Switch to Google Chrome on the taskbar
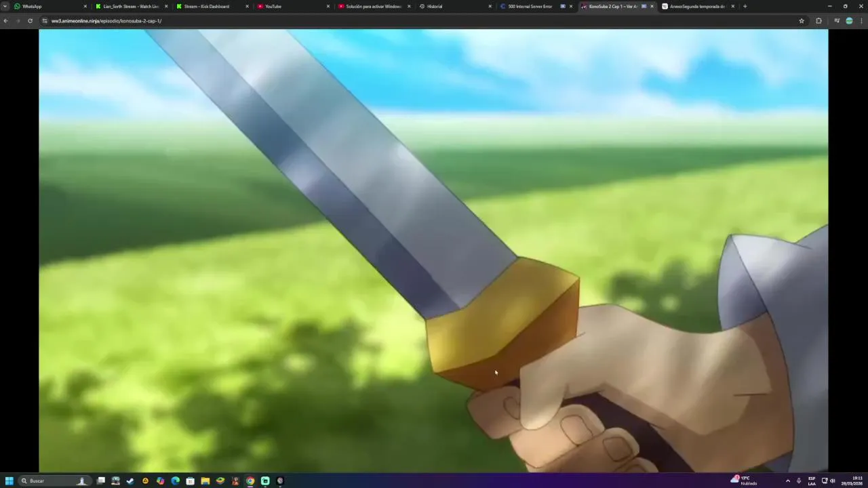Screen dimensions: 868x488 pyautogui.click(x=250, y=481)
